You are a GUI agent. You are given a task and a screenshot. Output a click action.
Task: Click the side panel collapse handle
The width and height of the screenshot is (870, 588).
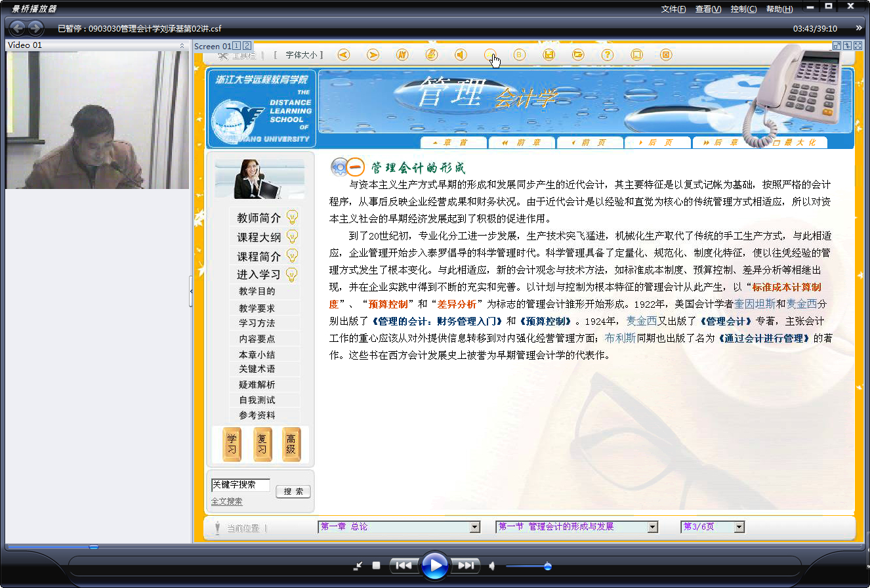[x=191, y=291]
